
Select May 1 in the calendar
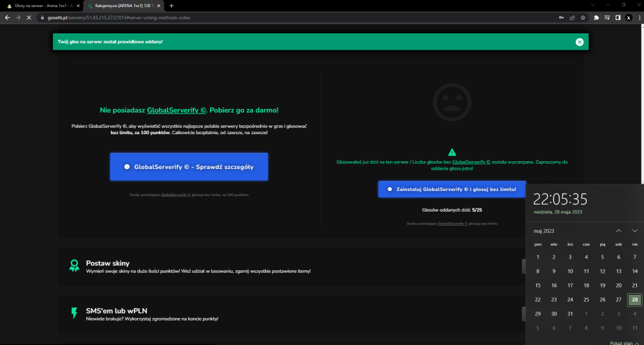tap(538, 257)
